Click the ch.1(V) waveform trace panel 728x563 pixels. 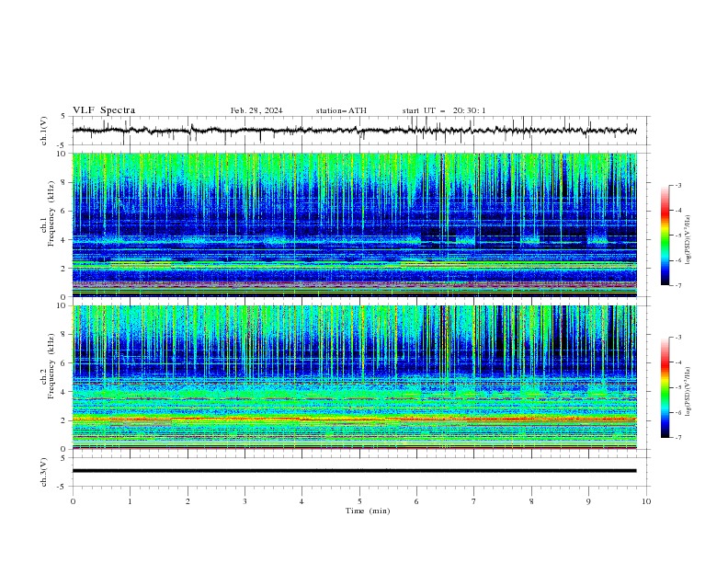360,131
